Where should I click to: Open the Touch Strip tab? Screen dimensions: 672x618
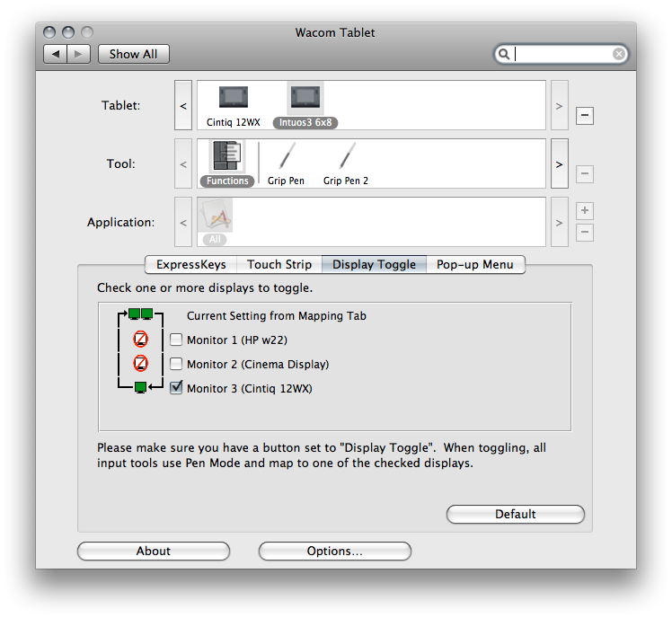click(279, 264)
